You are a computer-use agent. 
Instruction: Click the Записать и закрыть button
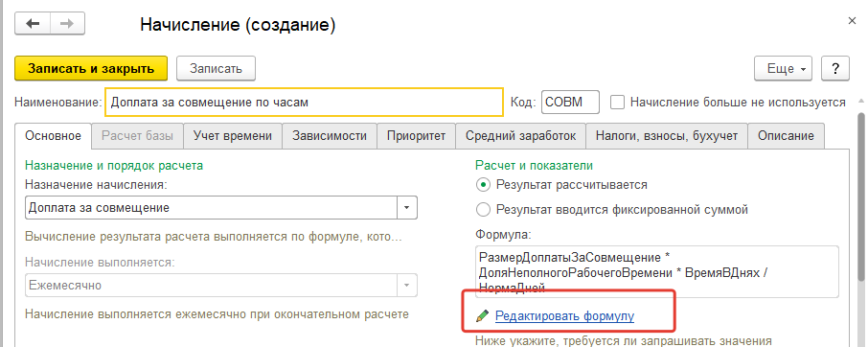pyautogui.click(x=91, y=69)
